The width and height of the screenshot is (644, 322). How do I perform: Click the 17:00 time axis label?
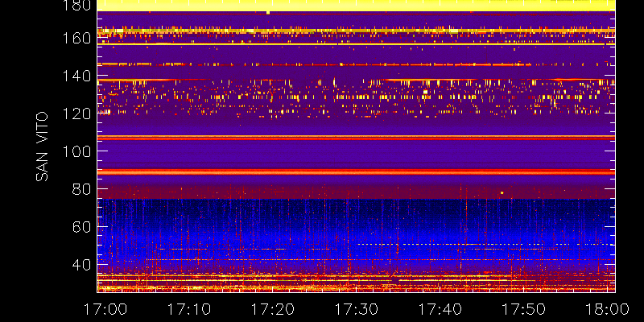click(105, 309)
